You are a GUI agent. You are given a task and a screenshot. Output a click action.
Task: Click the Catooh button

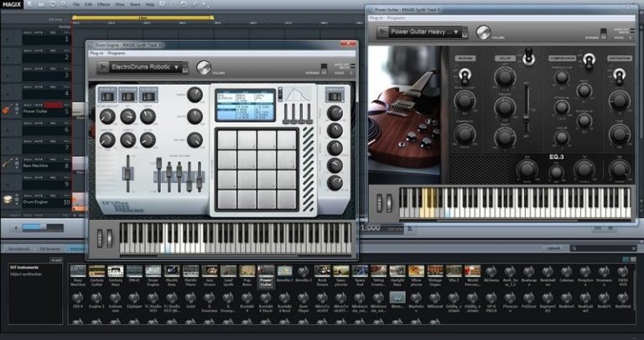pyautogui.click(x=553, y=248)
